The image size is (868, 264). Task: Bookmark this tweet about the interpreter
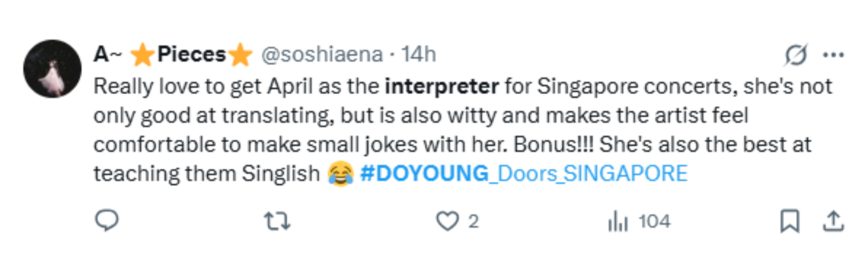pyautogui.click(x=790, y=221)
